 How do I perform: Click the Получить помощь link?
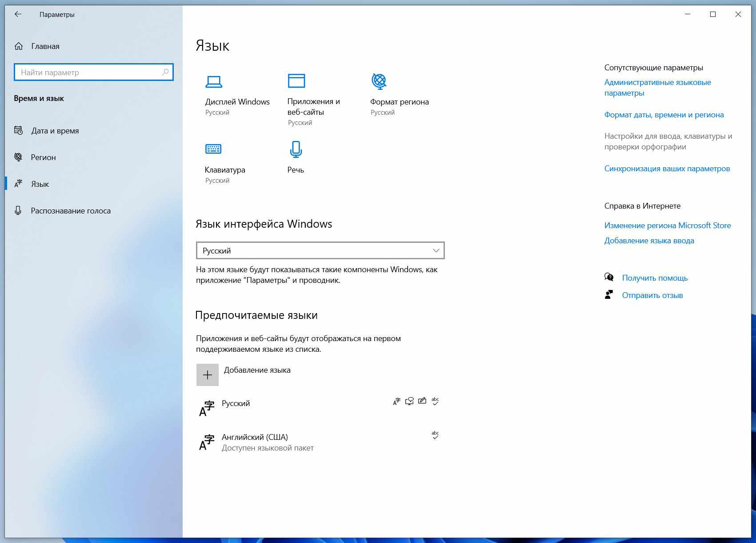click(x=655, y=278)
